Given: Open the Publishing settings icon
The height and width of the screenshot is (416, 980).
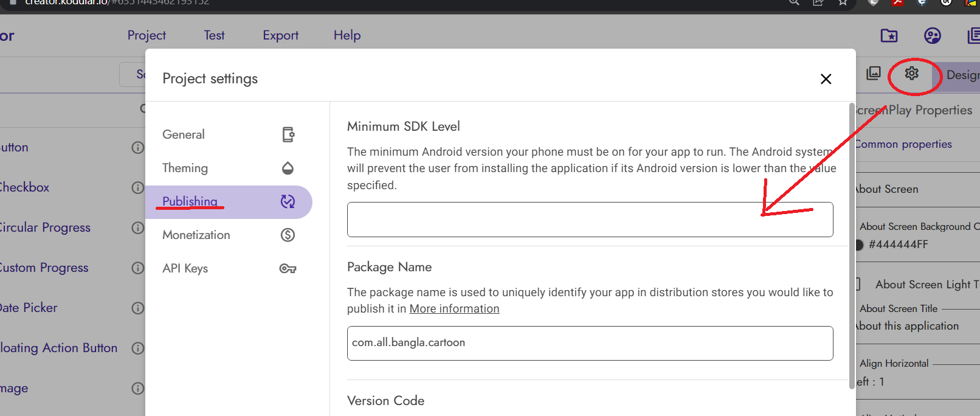Looking at the screenshot, I should pos(288,201).
